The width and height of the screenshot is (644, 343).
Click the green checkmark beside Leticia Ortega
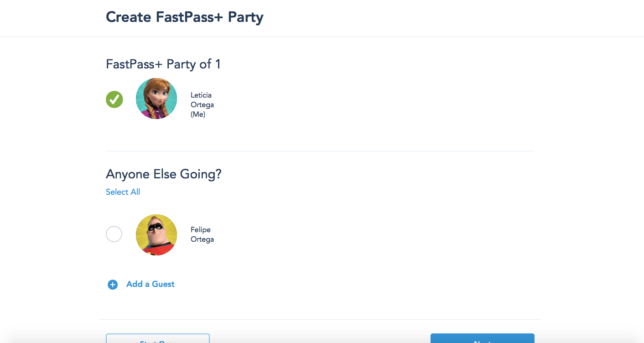pos(114,99)
